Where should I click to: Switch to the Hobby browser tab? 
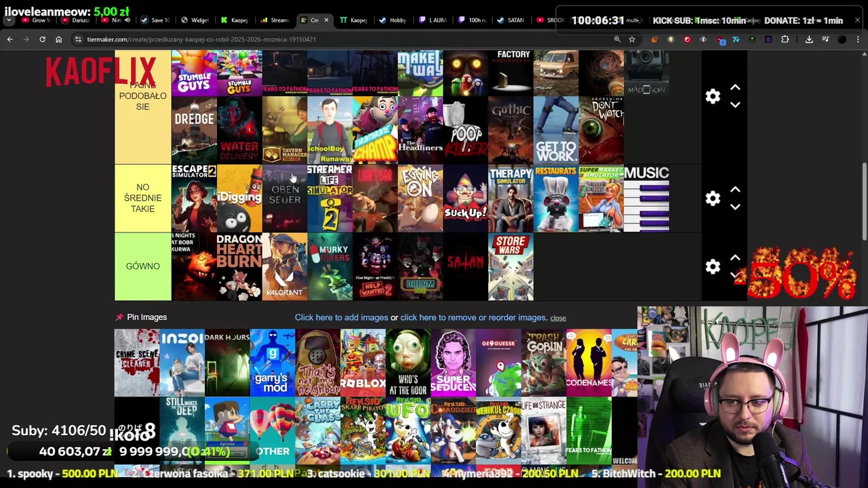pyautogui.click(x=392, y=20)
